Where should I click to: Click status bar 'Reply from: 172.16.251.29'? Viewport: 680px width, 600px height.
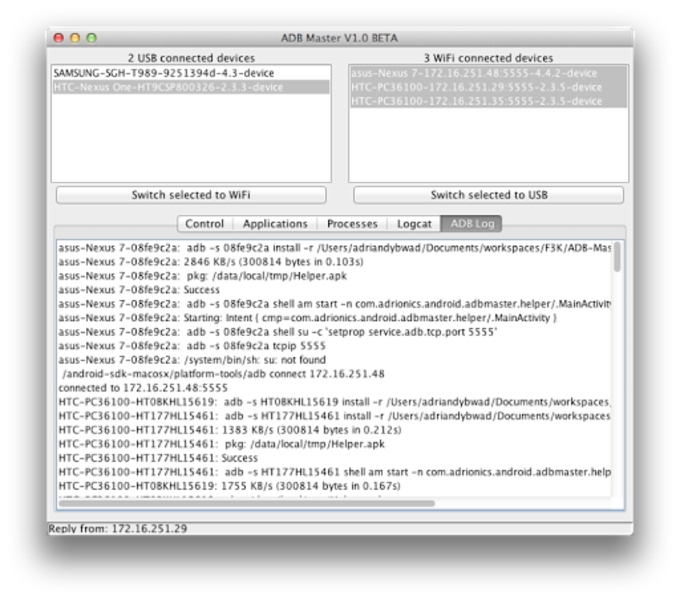[118, 528]
